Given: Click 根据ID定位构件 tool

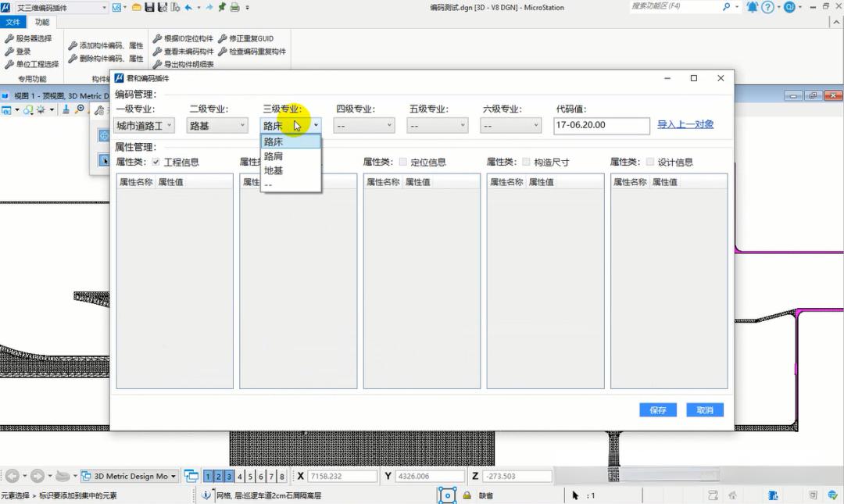Looking at the screenshot, I should coord(183,38).
